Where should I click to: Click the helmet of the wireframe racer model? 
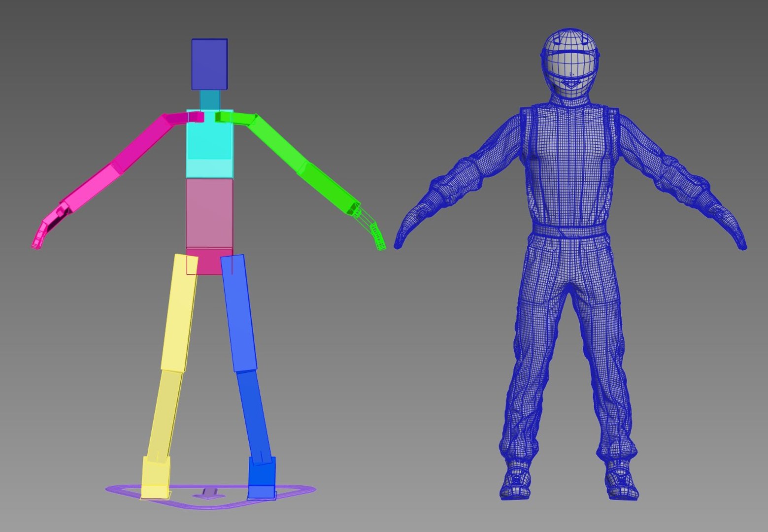(x=570, y=64)
